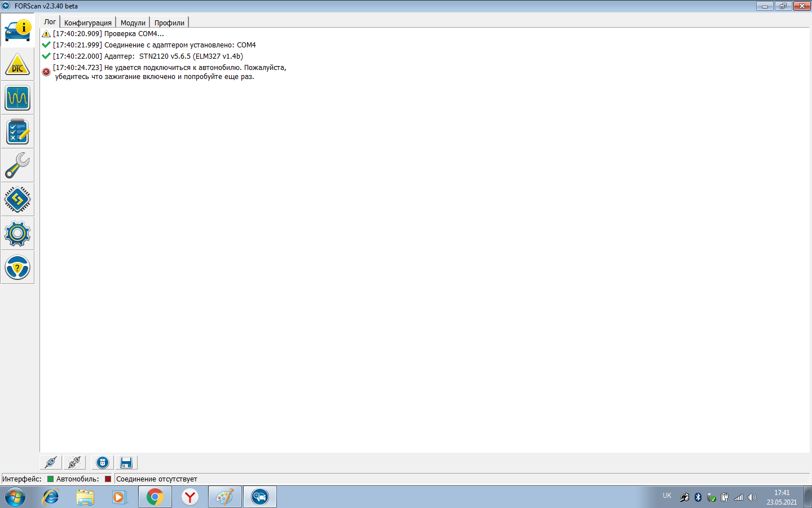Save the log using floppy disk button

[126, 463]
